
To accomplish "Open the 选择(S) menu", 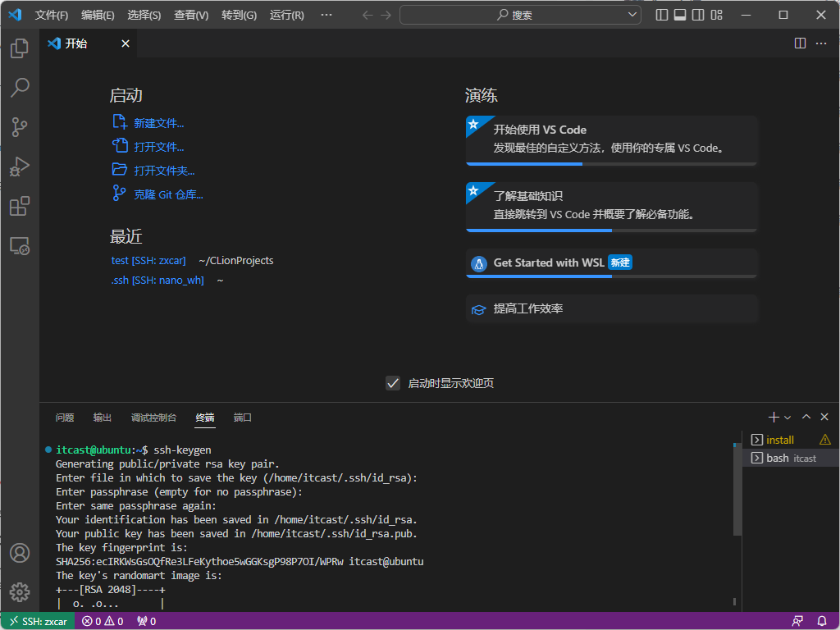I will pyautogui.click(x=144, y=15).
